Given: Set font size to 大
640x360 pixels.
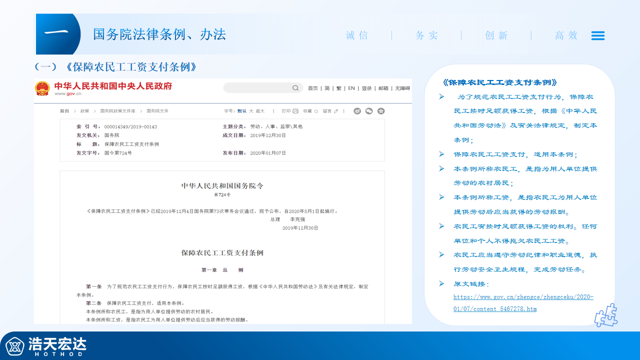Looking at the screenshot, I should [251, 111].
